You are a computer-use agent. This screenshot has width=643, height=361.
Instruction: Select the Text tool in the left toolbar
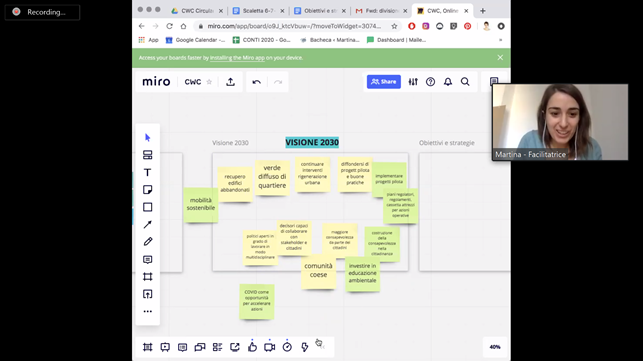[148, 172]
